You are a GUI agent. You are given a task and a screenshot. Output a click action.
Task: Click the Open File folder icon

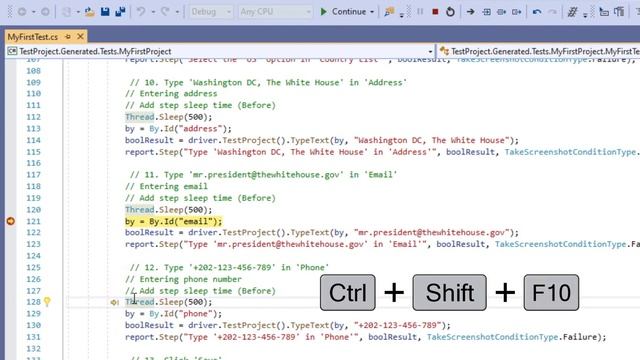coord(89,12)
